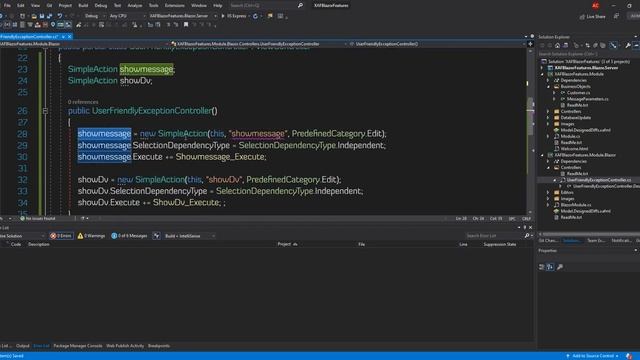
Task: Open the Build menu
Action: point(83,5)
